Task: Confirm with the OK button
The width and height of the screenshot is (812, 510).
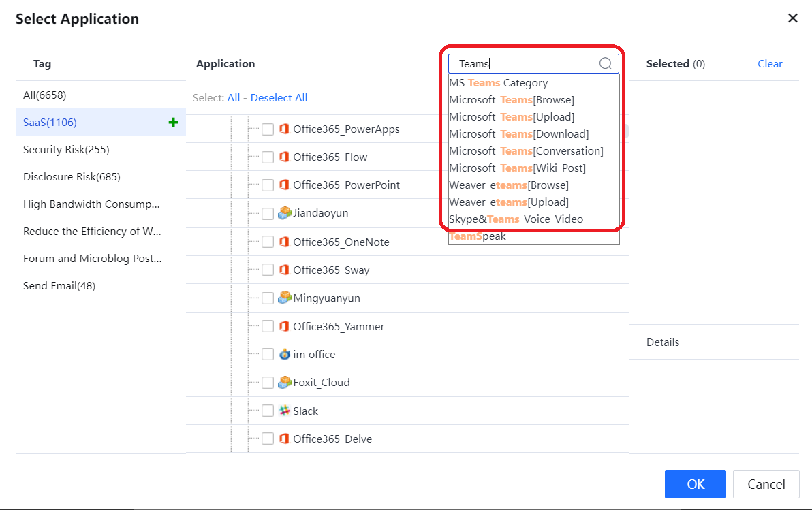Action: [696, 484]
